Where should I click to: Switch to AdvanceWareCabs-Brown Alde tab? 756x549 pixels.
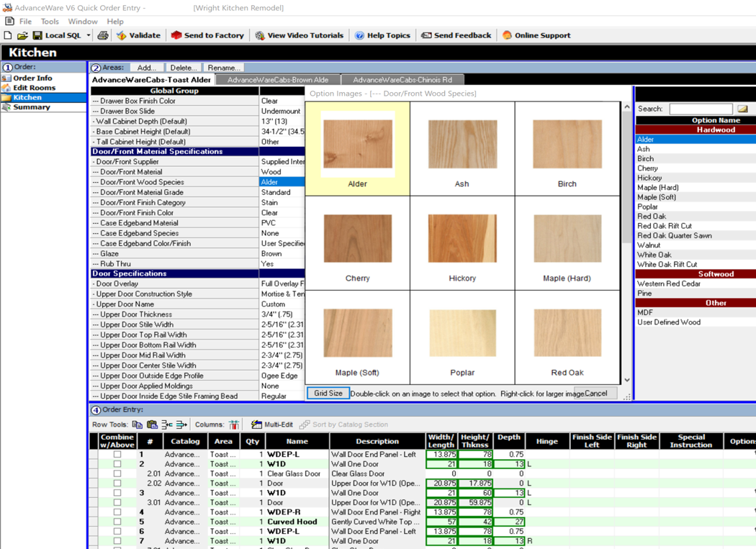278,80
